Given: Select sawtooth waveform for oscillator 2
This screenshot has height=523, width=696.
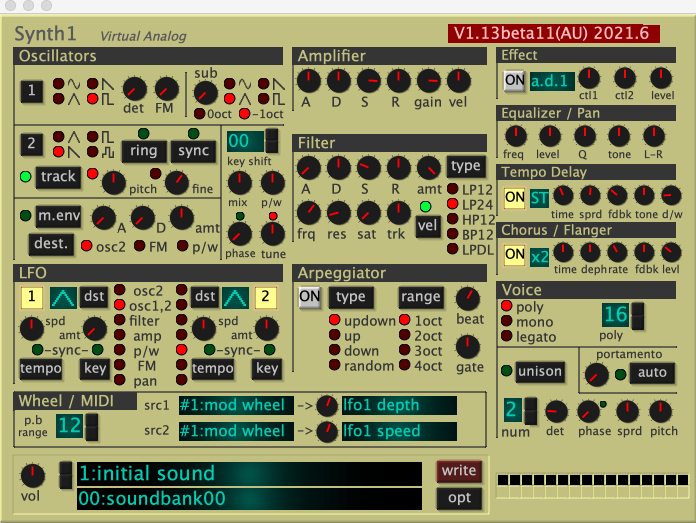Looking at the screenshot, I should coord(59,152).
